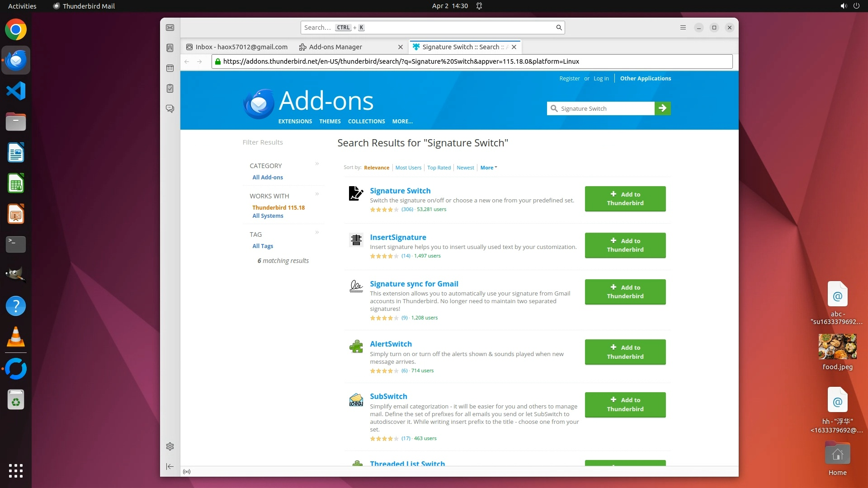
Task: Collapse the CATEGORY filter section
Action: pos(317,164)
